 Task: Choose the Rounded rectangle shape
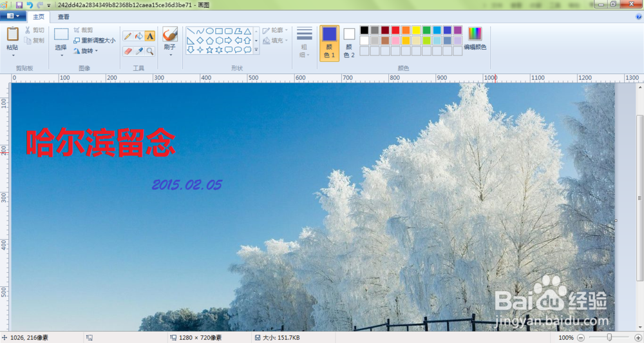coord(229,31)
